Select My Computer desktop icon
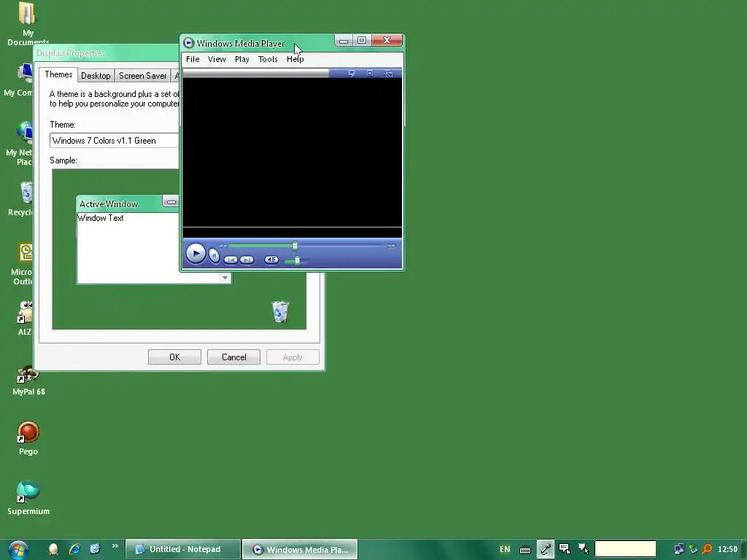 click(19, 81)
